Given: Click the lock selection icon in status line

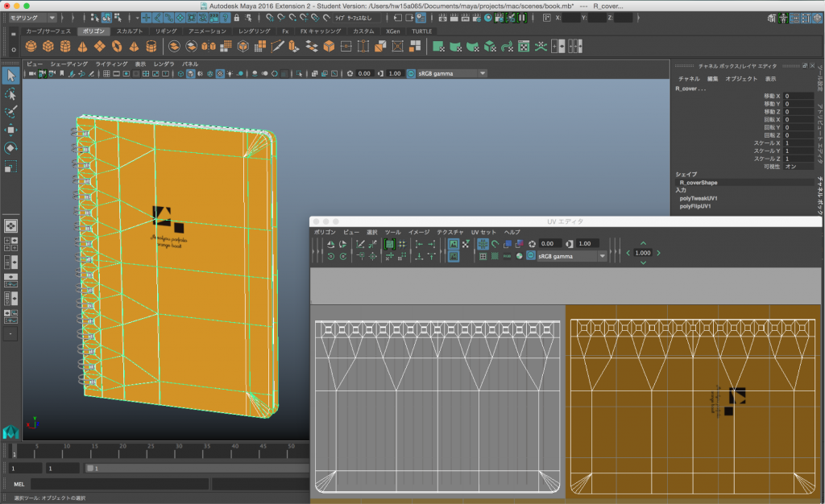Looking at the screenshot, I should click(236, 18).
